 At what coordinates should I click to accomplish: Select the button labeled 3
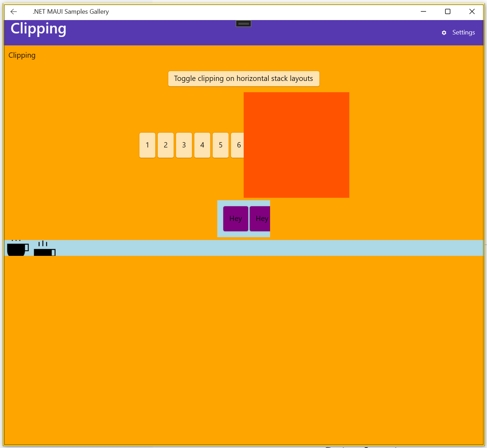click(x=184, y=145)
